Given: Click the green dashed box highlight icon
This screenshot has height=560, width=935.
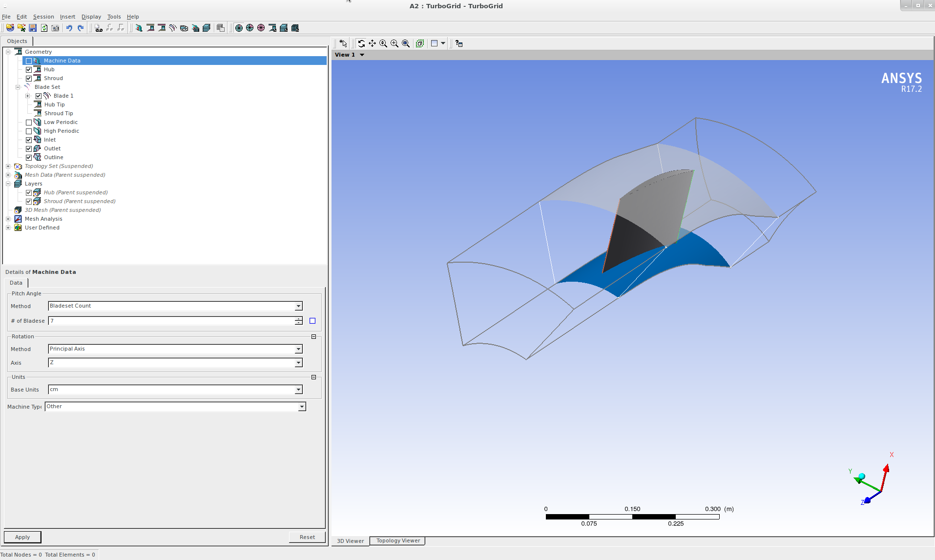Looking at the screenshot, I should point(419,43).
